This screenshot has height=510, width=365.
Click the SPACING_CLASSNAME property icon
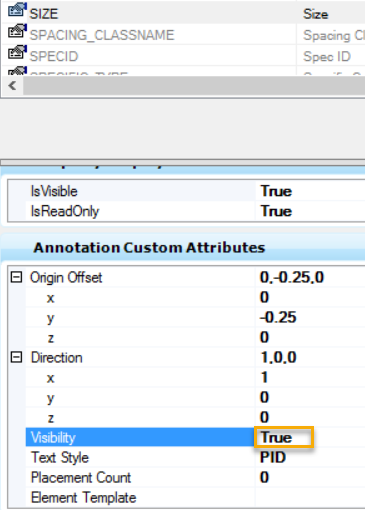click(x=17, y=31)
